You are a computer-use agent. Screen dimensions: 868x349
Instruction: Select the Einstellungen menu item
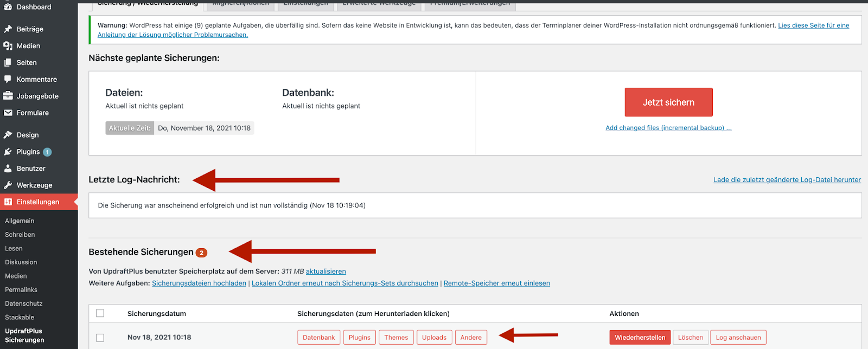[x=39, y=202]
